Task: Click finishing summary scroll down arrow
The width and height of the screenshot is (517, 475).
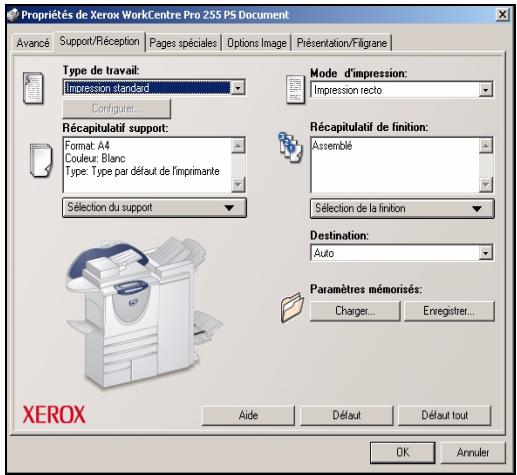Action: coord(486,184)
